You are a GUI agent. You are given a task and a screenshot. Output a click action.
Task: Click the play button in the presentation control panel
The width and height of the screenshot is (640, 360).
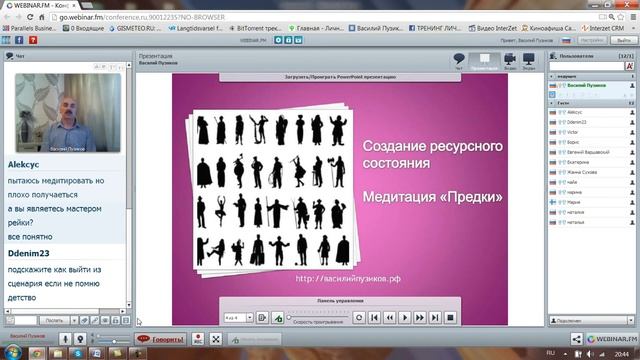404,318
